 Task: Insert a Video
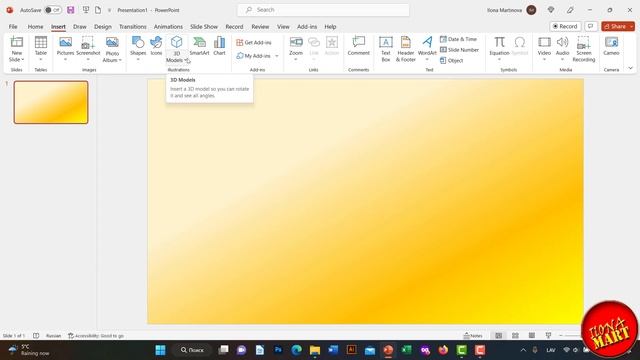[x=544, y=49]
